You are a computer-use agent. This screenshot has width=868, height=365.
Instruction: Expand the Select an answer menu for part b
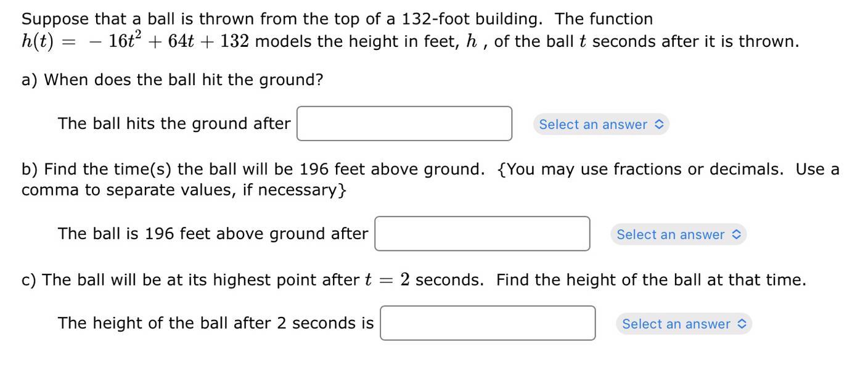679,234
